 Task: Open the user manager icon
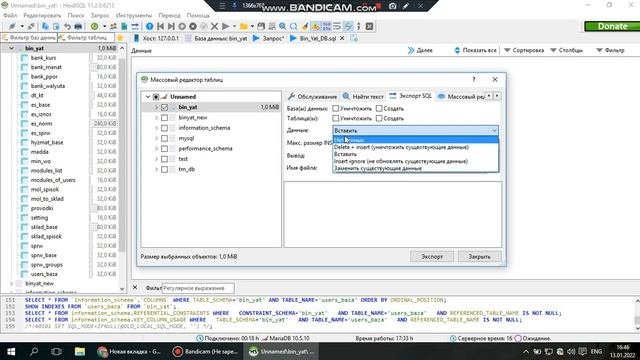click(113, 26)
